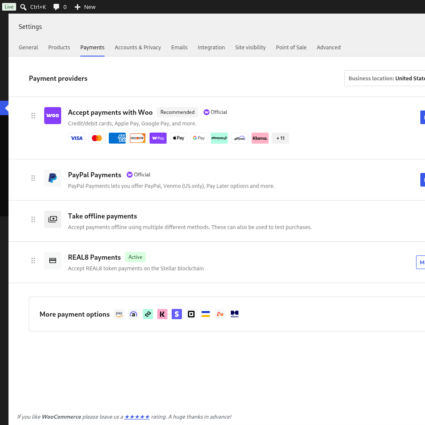Click the blue button for Woo payments row
Image resolution: width=425 pixels, height=425 pixels.
[422, 117]
